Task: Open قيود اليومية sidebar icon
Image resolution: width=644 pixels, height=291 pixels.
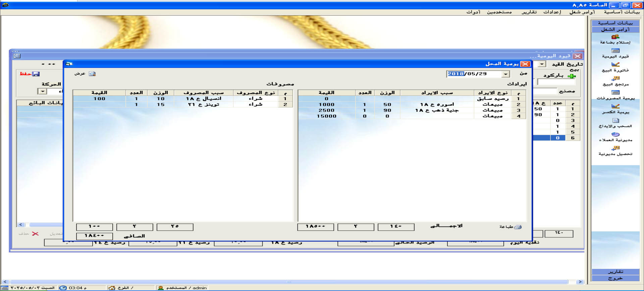Action: (x=615, y=51)
